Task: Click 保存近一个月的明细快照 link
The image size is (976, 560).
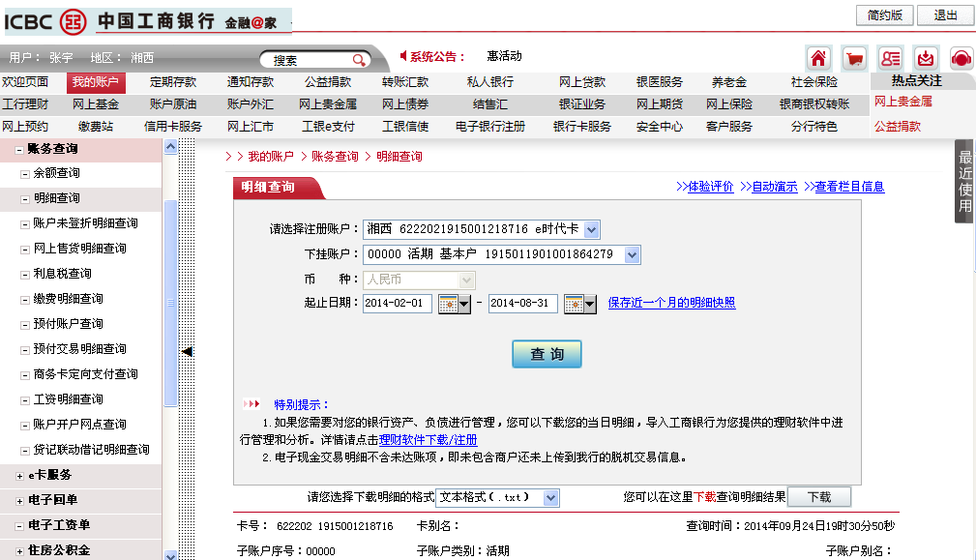Action: 671,303
